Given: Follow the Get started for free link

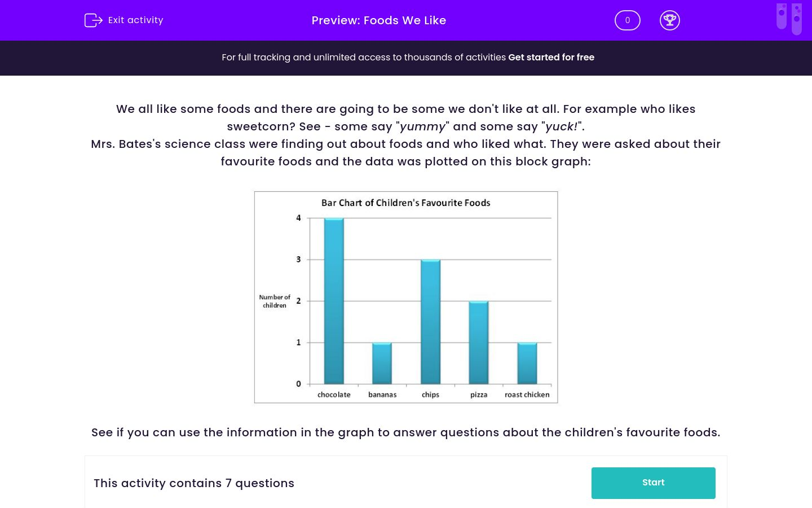Looking at the screenshot, I should 551,58.
